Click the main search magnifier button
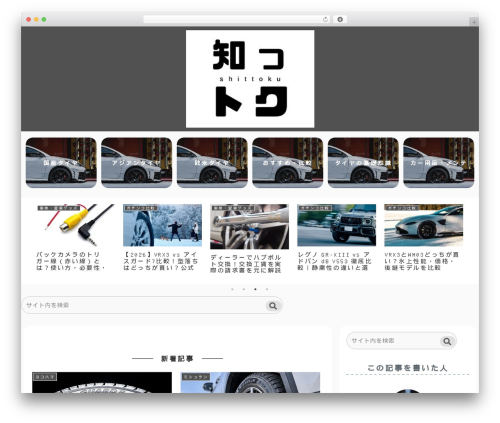 pyautogui.click(x=273, y=306)
